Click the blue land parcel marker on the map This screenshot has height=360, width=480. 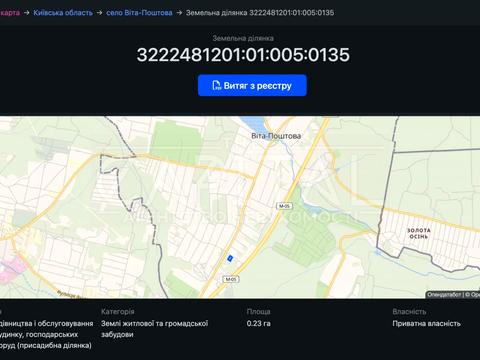230,258
